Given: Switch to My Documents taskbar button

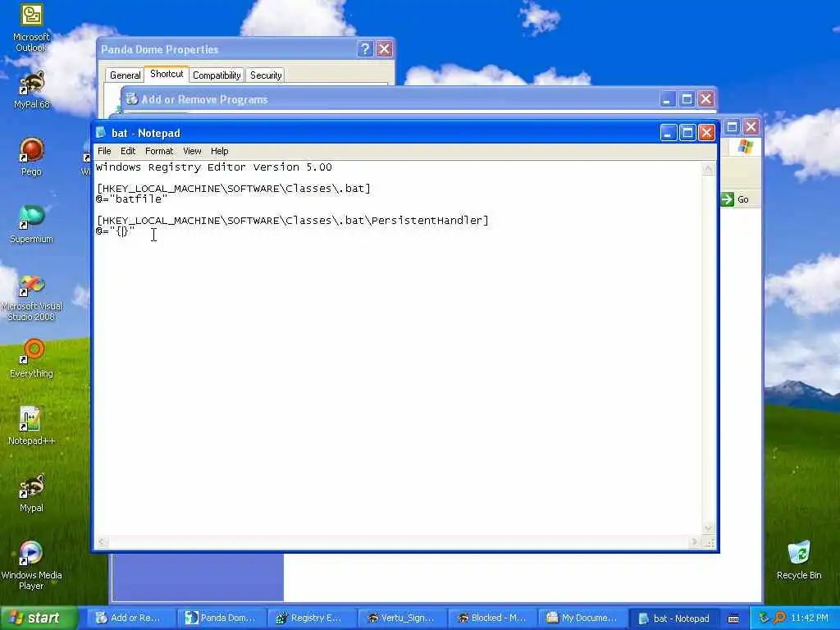Looking at the screenshot, I should click(582, 618).
